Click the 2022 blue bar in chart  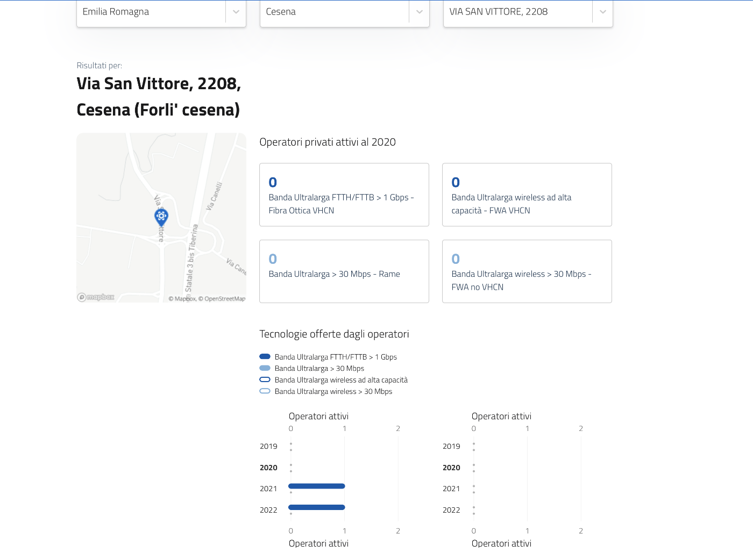click(x=317, y=507)
